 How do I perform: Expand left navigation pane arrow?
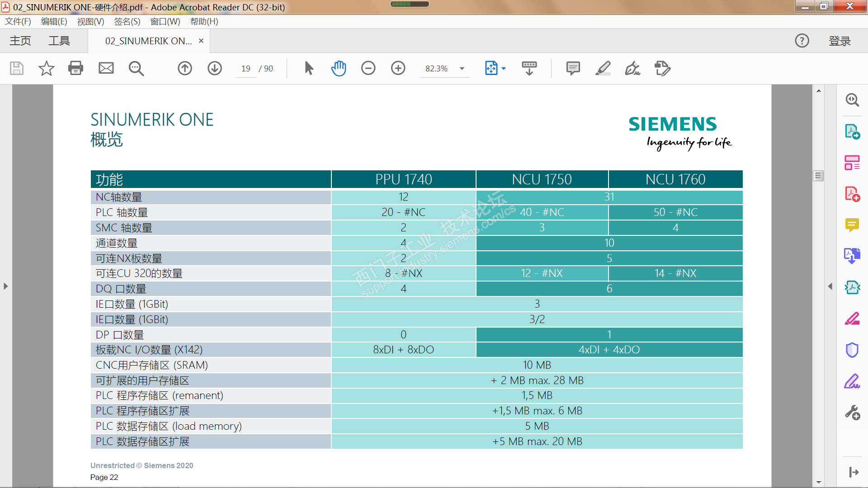pos(5,286)
